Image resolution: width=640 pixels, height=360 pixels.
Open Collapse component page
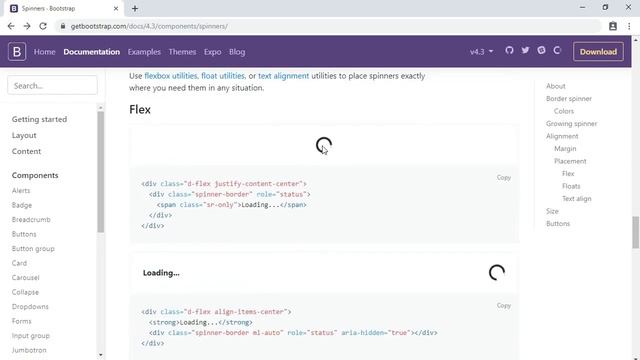25,292
